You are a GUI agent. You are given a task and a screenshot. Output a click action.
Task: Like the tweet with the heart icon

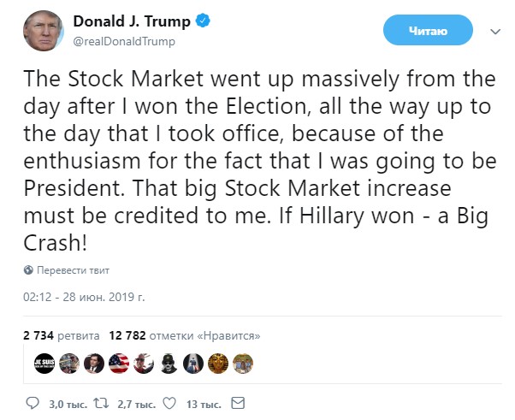169,403
